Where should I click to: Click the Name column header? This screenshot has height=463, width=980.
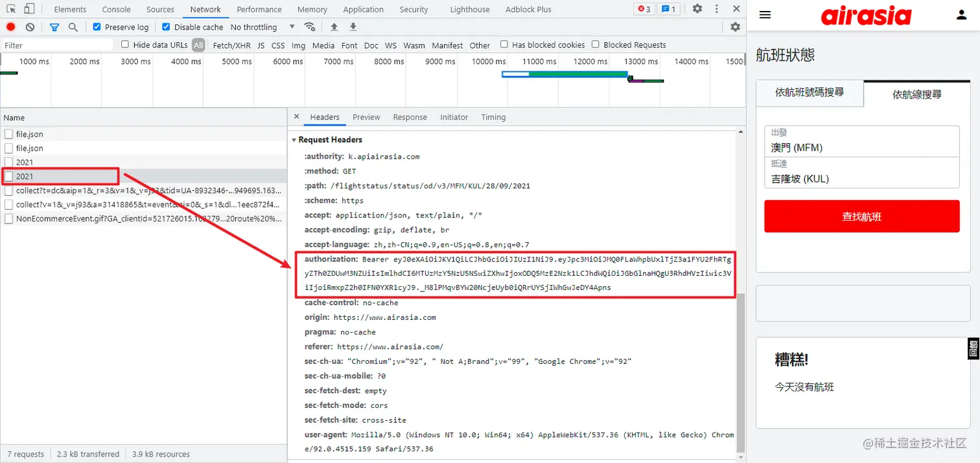tap(144, 118)
